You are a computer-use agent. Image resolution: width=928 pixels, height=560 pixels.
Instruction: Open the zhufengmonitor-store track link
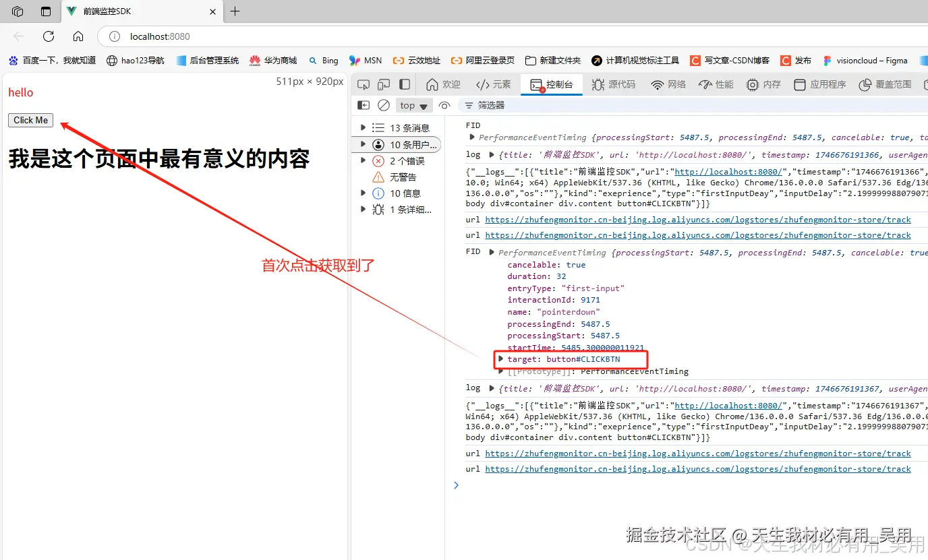click(698, 219)
